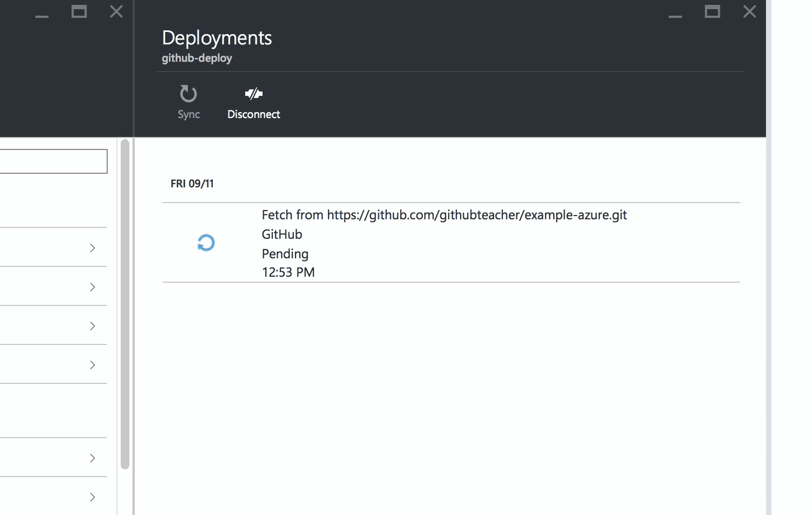The height and width of the screenshot is (515, 812).
Task: Maximize the Deployments blade
Action: pyautogui.click(x=712, y=11)
